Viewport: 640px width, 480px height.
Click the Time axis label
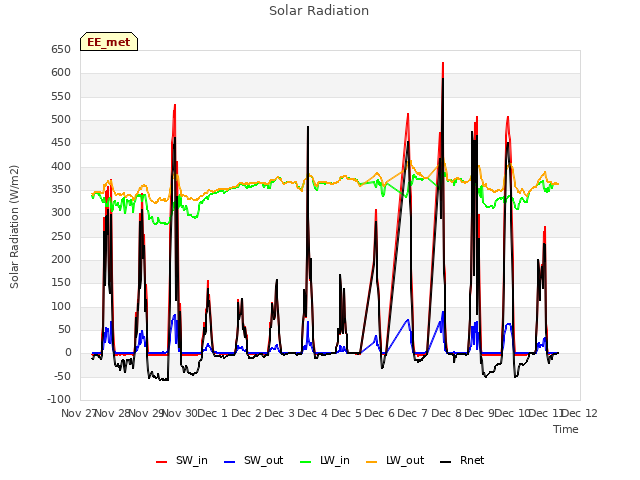(566, 429)
